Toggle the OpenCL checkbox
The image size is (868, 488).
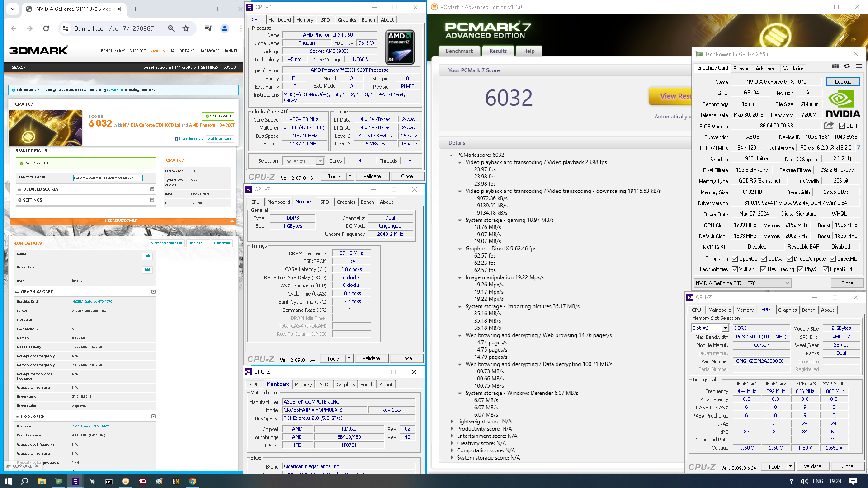coord(735,259)
